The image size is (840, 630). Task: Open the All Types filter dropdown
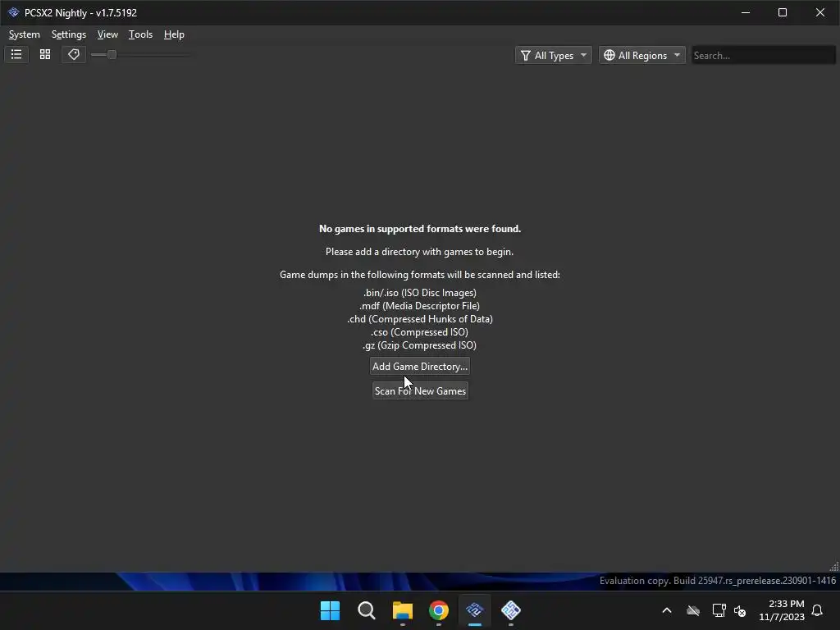click(x=554, y=55)
